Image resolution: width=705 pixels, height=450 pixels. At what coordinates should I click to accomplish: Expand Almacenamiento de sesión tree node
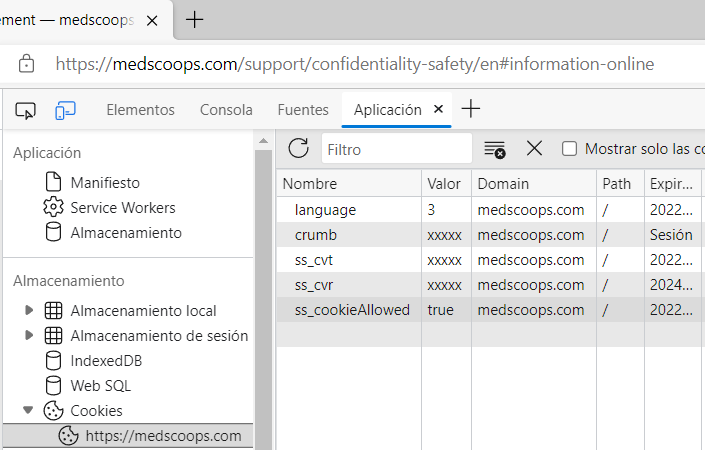(x=29, y=336)
